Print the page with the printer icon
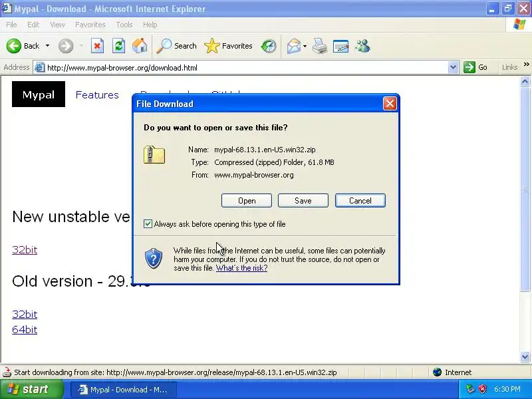Image resolution: width=532 pixels, height=399 pixels. point(320,46)
